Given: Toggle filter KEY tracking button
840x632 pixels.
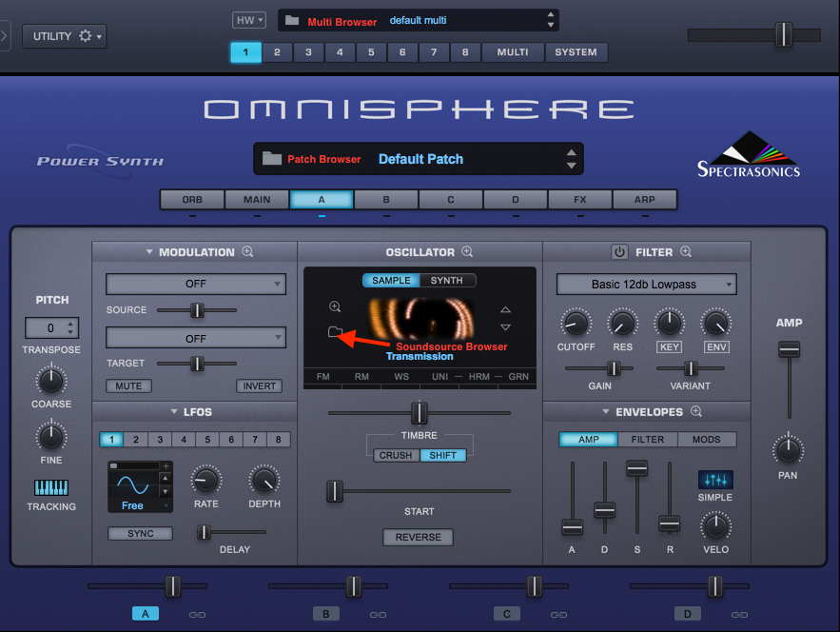Looking at the screenshot, I should tap(669, 346).
